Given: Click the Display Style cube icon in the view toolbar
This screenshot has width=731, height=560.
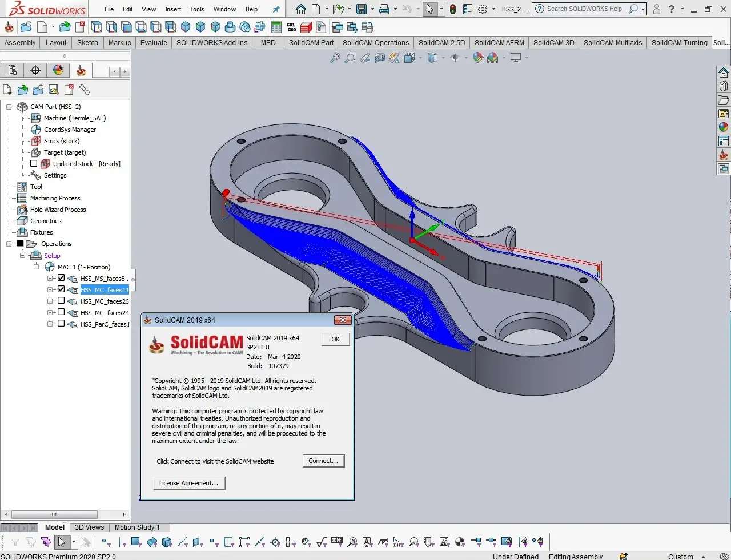Looking at the screenshot, I should [432, 58].
